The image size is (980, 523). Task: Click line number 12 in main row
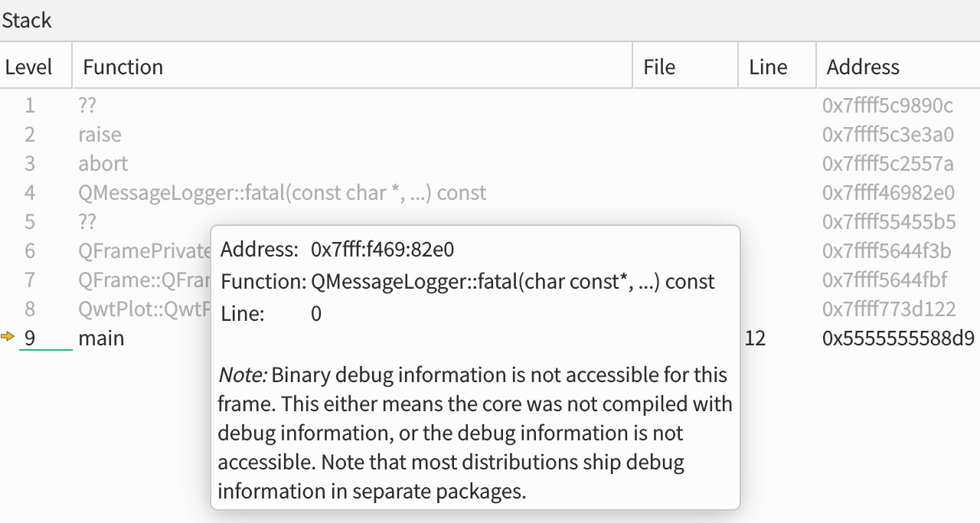click(755, 338)
